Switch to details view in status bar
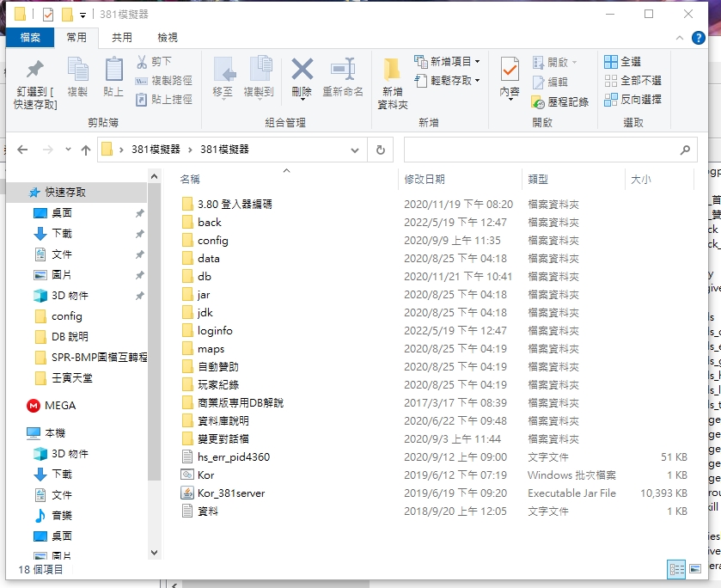The image size is (721, 588). 676,570
